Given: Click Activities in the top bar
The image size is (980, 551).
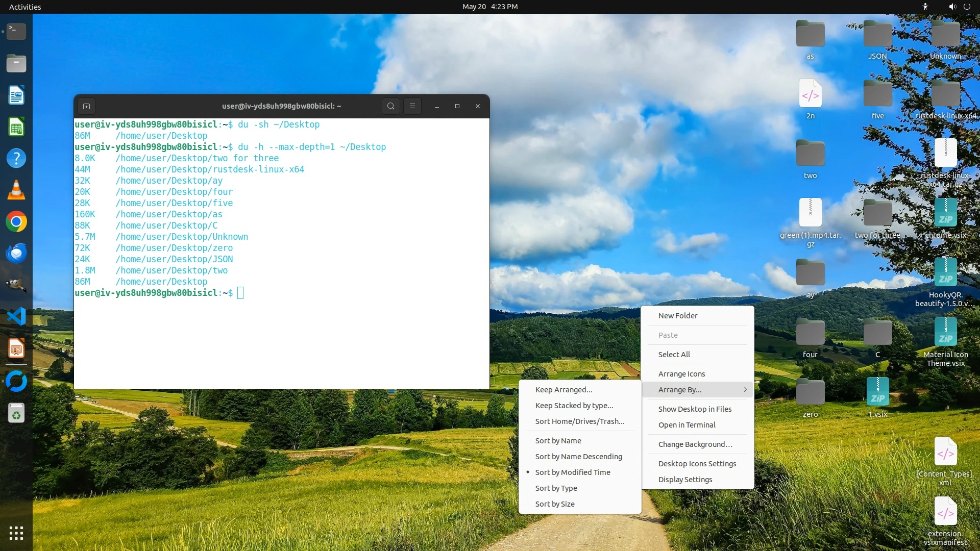Looking at the screenshot, I should coord(25,7).
